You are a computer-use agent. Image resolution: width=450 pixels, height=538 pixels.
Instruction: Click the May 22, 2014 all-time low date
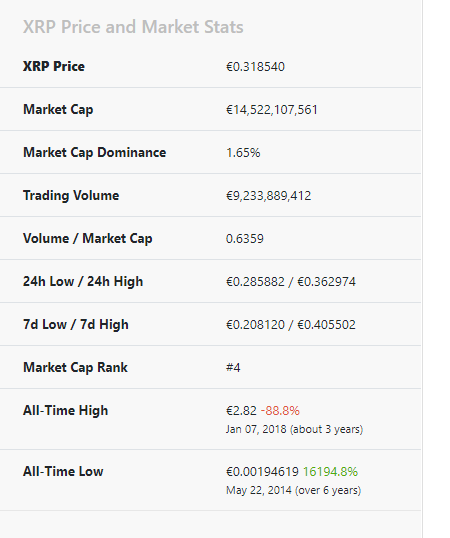click(x=259, y=490)
